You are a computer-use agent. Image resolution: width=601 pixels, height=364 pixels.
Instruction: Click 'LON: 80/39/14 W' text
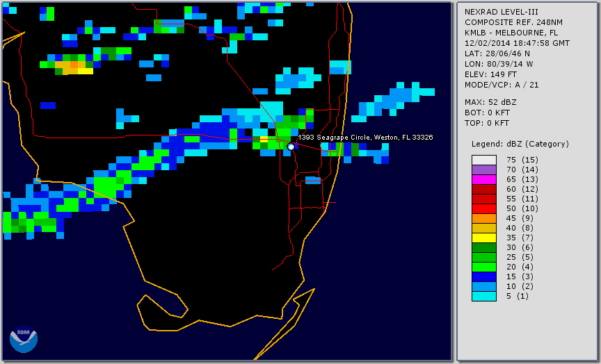coord(499,64)
